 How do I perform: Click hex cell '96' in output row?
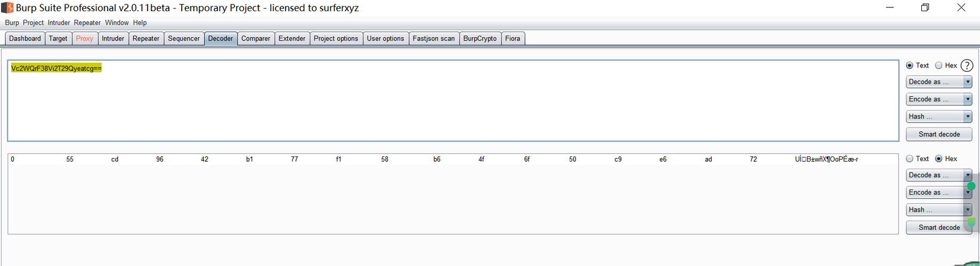click(x=160, y=159)
